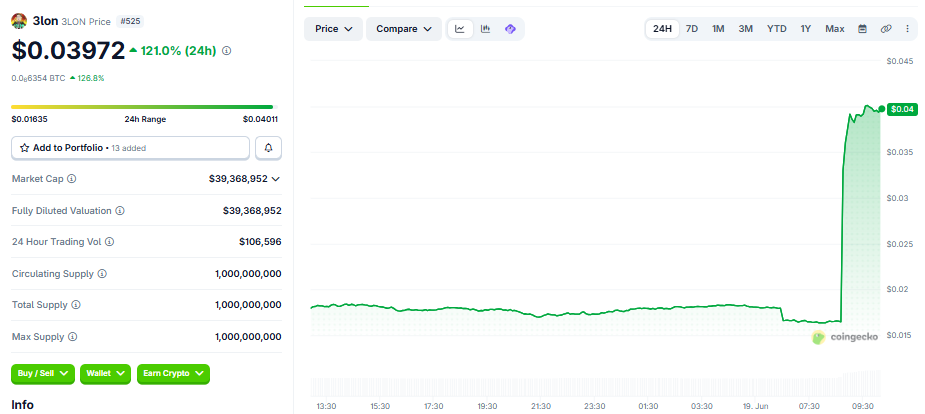This screenshot has width=925, height=414.
Task: Click the 13:30 time axis label
Action: (x=326, y=406)
